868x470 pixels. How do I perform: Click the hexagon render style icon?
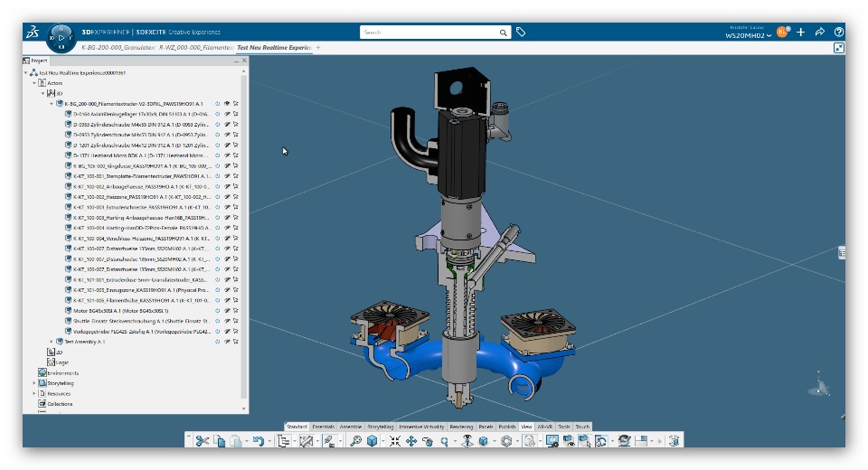(x=506, y=441)
